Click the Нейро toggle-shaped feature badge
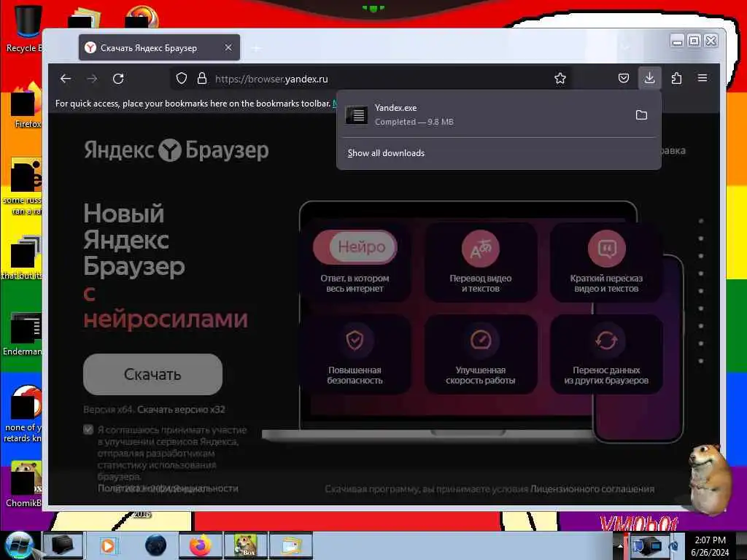747x560 pixels. point(355,247)
